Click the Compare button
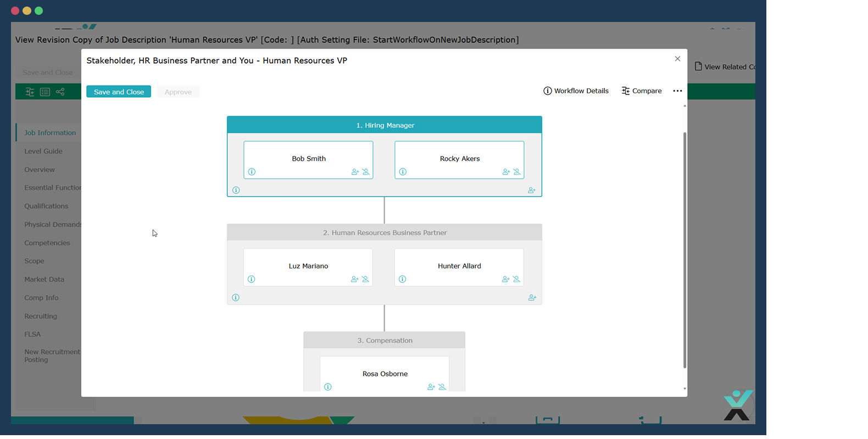This screenshot has width=868, height=439. 641,91
